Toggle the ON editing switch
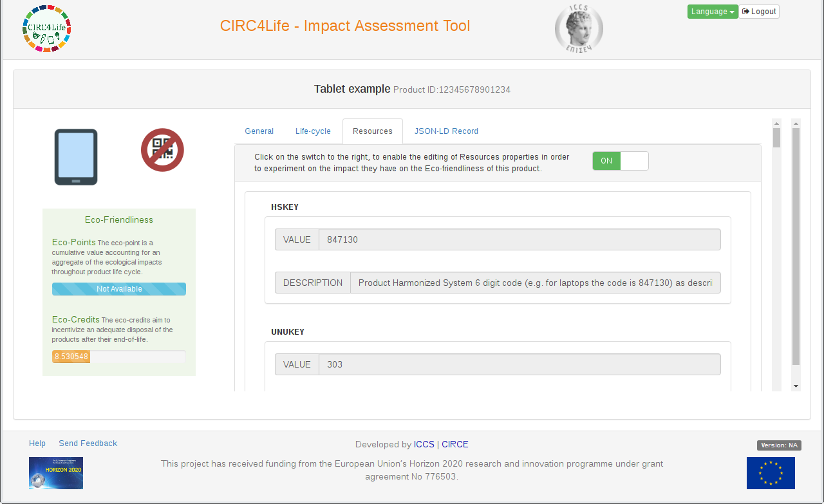The height and width of the screenshot is (504, 824). tap(621, 161)
